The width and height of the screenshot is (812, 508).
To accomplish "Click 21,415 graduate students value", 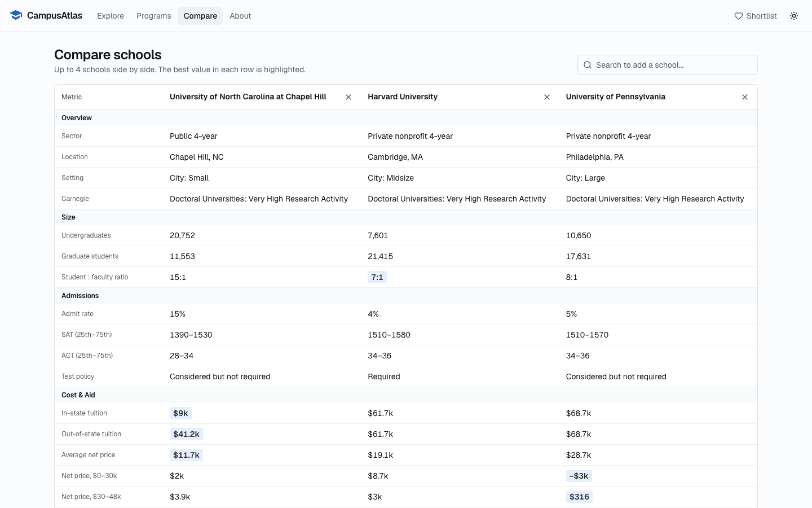I will (381, 256).
